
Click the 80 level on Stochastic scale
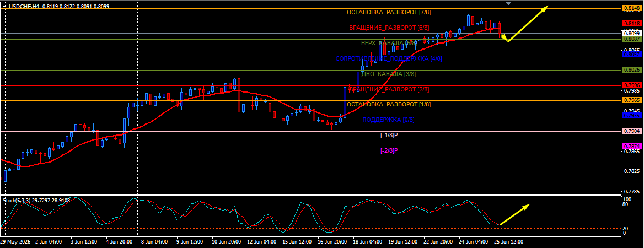tap(625, 204)
